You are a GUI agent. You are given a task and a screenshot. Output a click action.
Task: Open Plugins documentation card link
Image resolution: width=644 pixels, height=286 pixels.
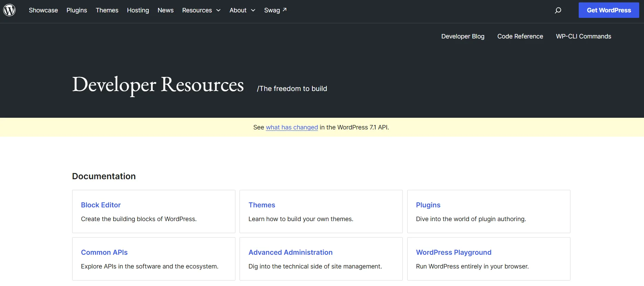click(x=428, y=205)
